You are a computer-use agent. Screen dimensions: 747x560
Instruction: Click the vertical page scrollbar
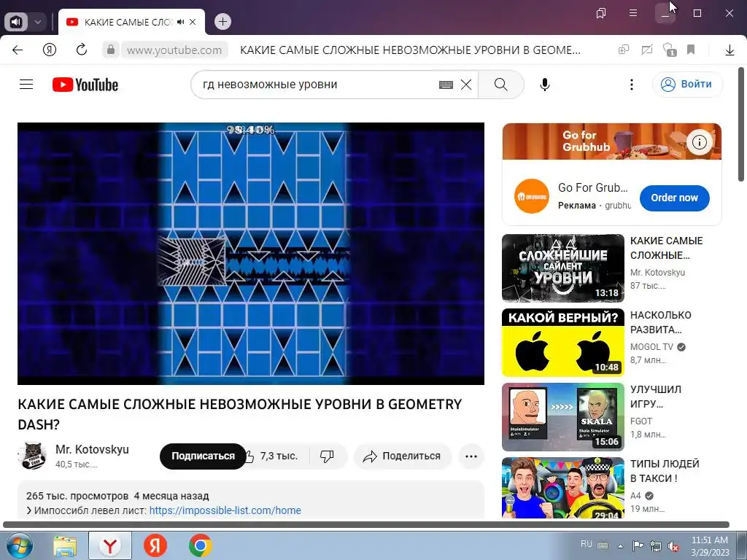click(x=741, y=124)
